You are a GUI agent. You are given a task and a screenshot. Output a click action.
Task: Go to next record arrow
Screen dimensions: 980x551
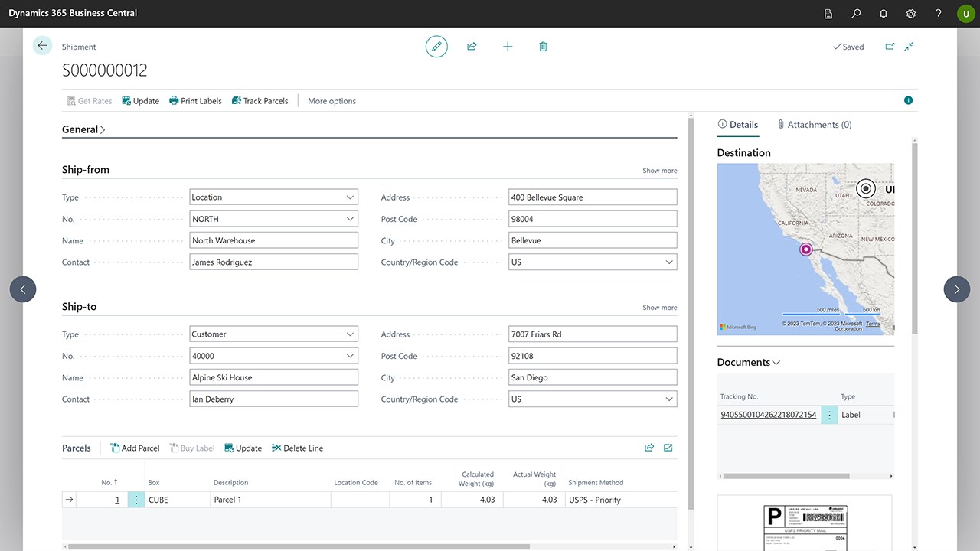(x=957, y=289)
